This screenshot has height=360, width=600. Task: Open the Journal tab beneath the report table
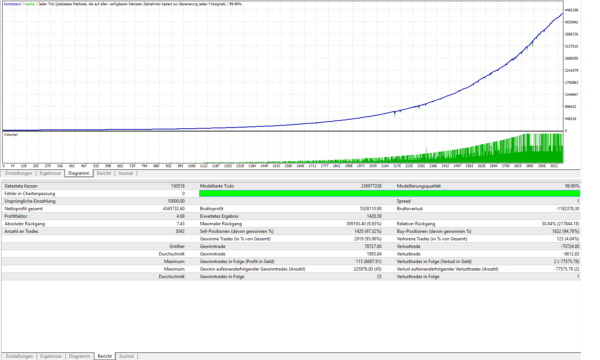pos(126,356)
